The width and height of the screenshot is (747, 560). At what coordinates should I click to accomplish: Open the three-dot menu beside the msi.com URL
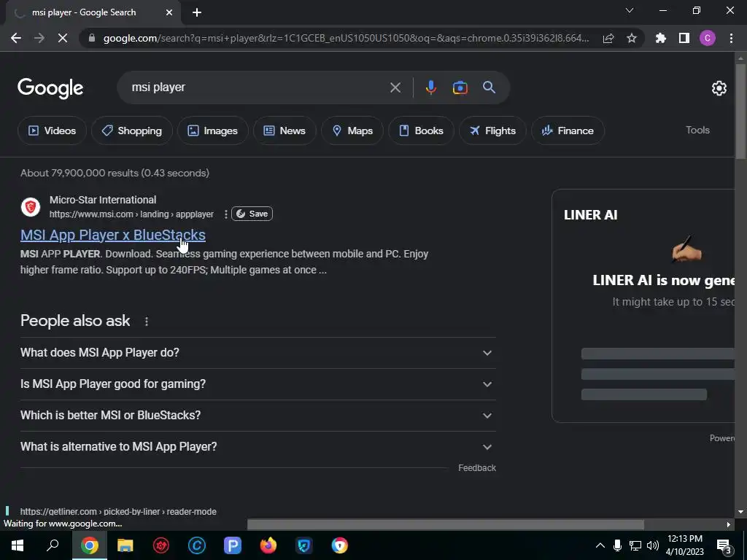click(x=225, y=214)
